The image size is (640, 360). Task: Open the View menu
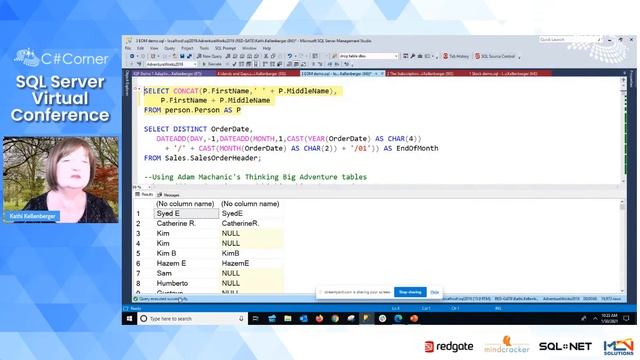(x=154, y=48)
